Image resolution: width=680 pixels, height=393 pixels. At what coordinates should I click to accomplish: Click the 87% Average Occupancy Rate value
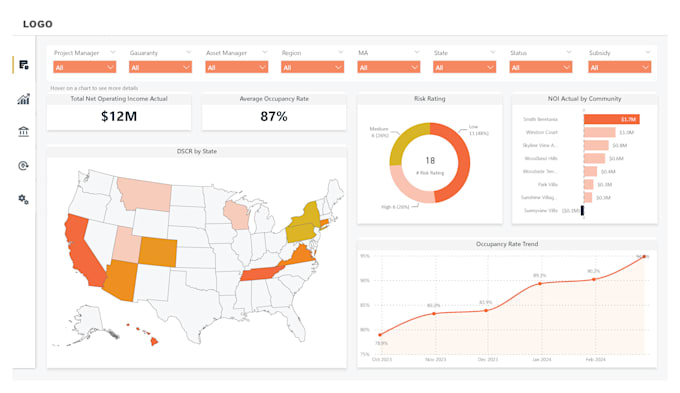(x=274, y=116)
